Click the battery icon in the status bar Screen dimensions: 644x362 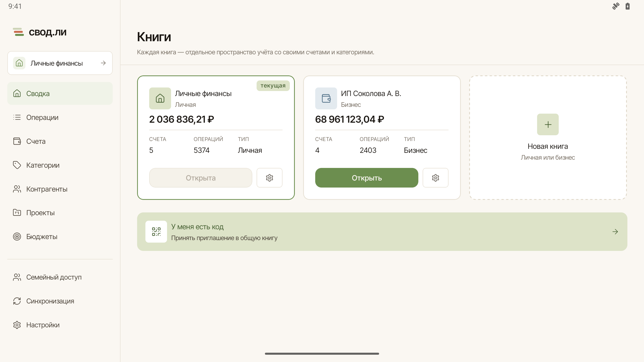[x=628, y=6]
